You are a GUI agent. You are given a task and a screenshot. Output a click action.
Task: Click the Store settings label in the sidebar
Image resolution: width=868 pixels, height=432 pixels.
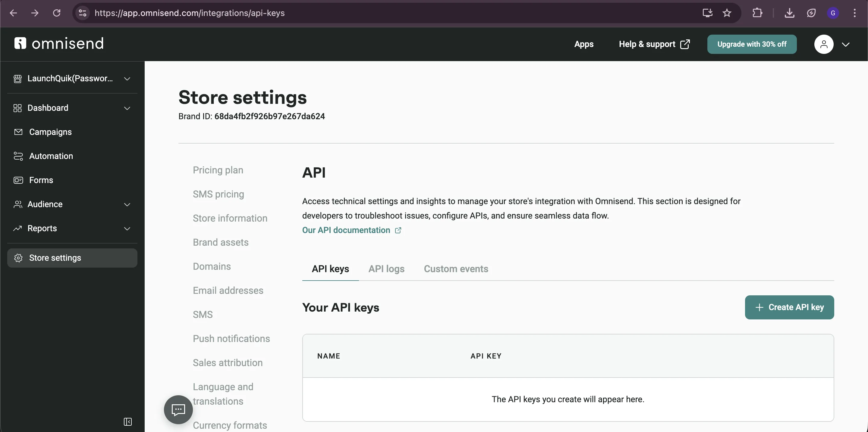55,258
